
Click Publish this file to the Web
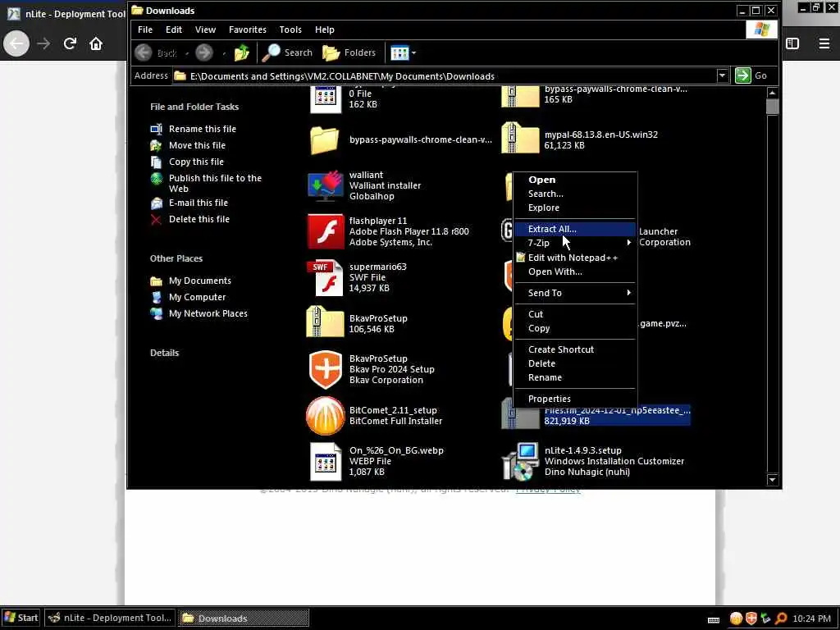coord(215,183)
